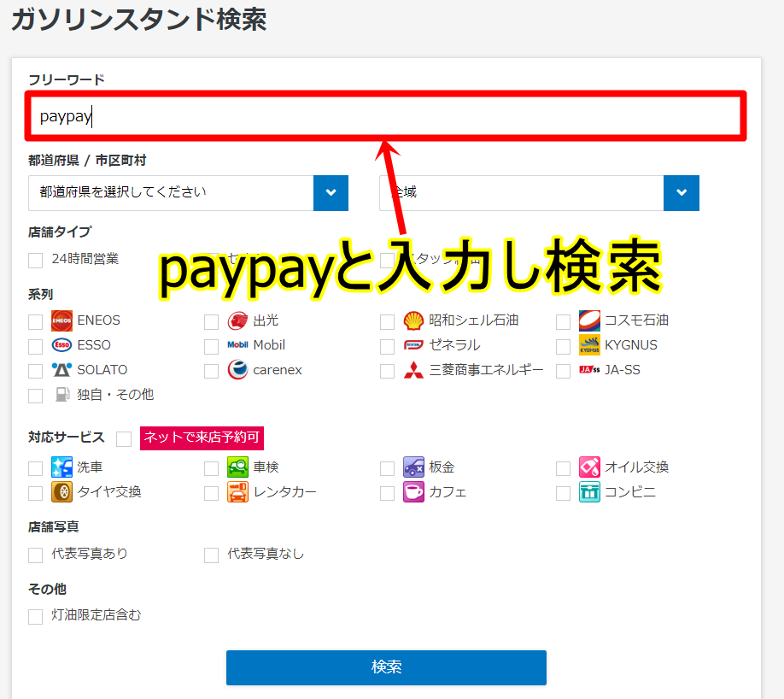This screenshot has height=699, width=784.
Task: Check the 洗車 service checkbox
Action: 36,468
